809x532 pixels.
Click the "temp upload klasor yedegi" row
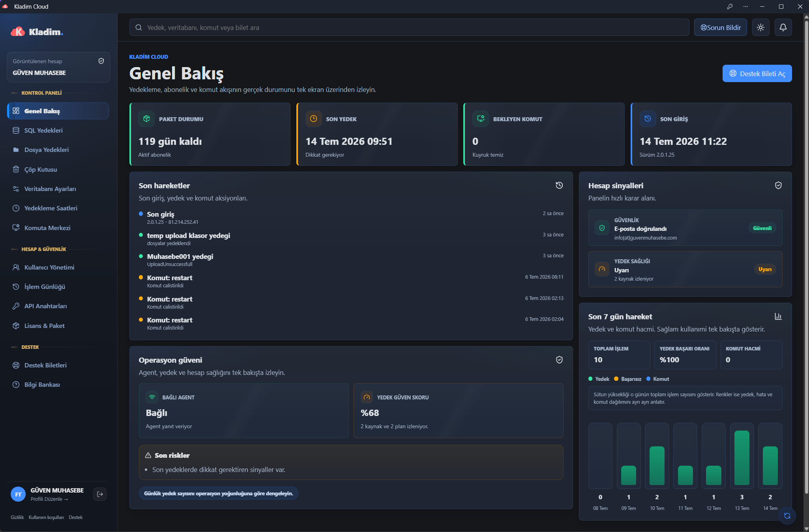click(x=351, y=239)
